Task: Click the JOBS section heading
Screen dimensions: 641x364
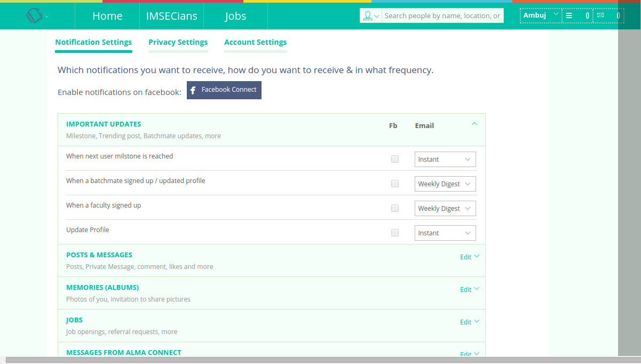Action: click(74, 320)
